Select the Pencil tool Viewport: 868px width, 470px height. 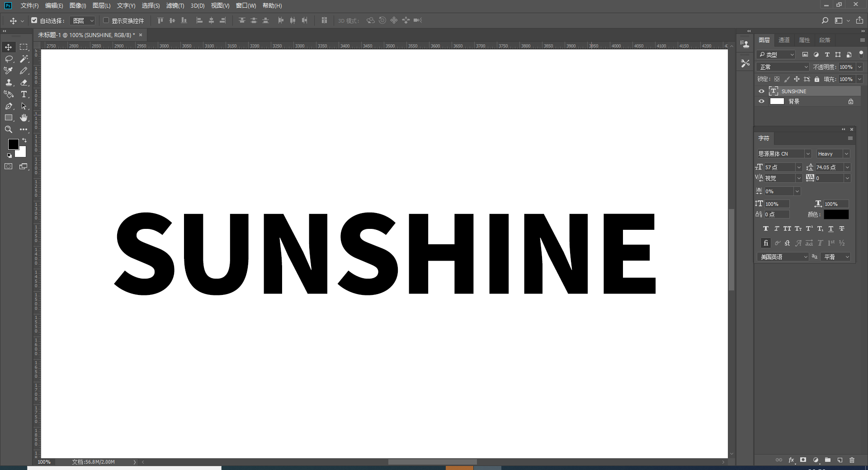coord(24,71)
